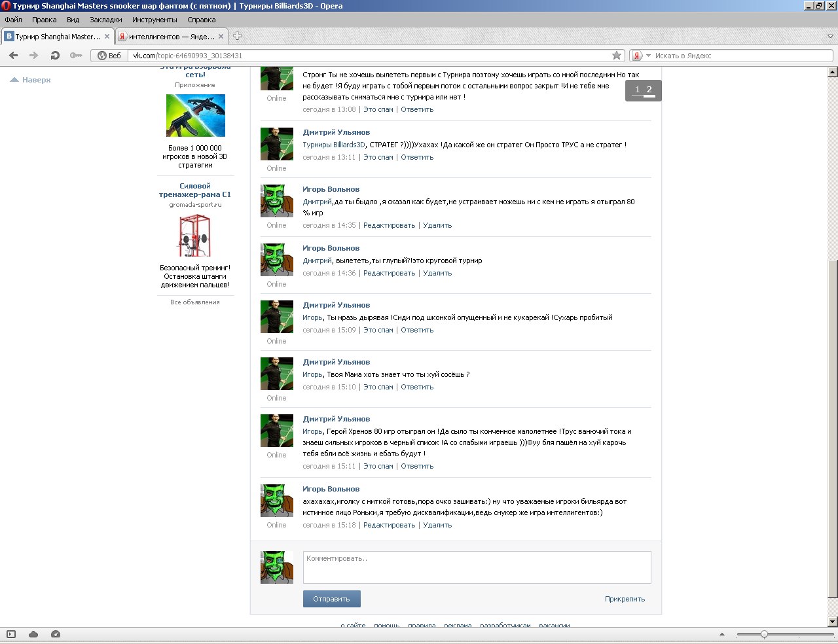Reload the page with the refresh icon
Screen dimensions: 838x644
(55, 56)
